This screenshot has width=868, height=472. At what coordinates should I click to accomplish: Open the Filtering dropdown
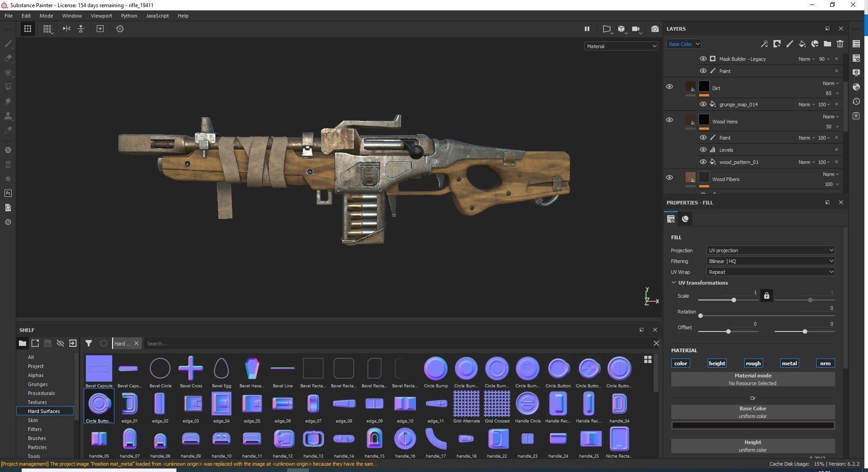click(x=770, y=261)
